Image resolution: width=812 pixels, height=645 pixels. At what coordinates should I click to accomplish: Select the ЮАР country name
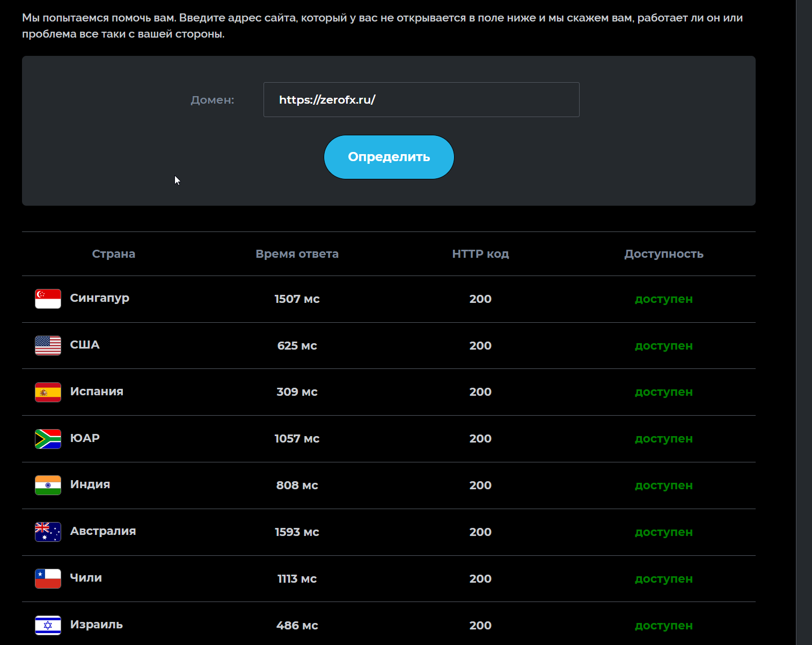(85, 438)
